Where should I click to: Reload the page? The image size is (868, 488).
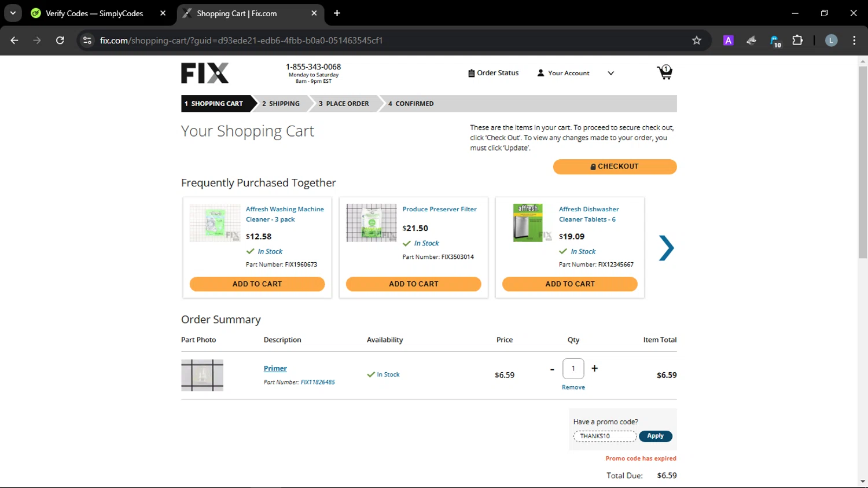click(60, 41)
